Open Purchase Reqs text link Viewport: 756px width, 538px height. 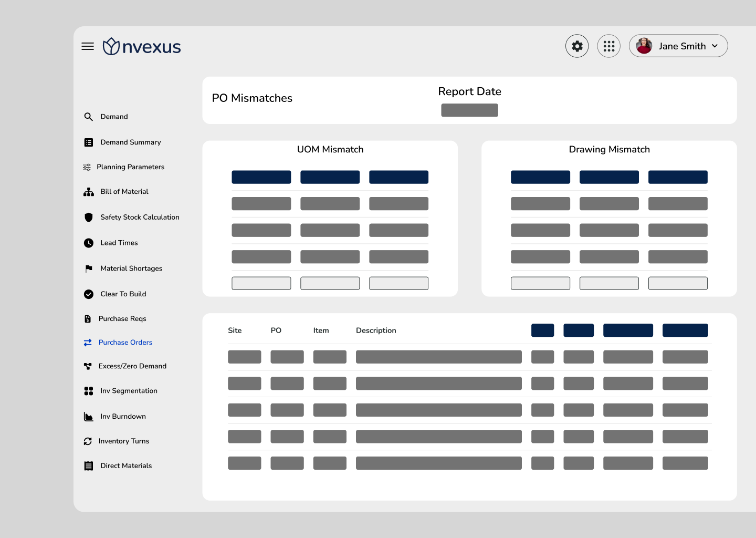point(122,319)
